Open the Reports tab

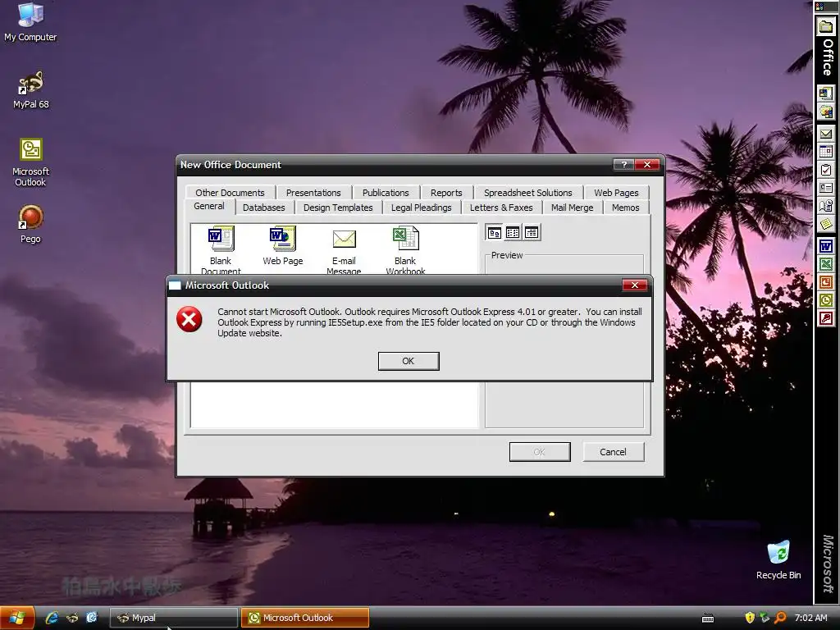(446, 193)
